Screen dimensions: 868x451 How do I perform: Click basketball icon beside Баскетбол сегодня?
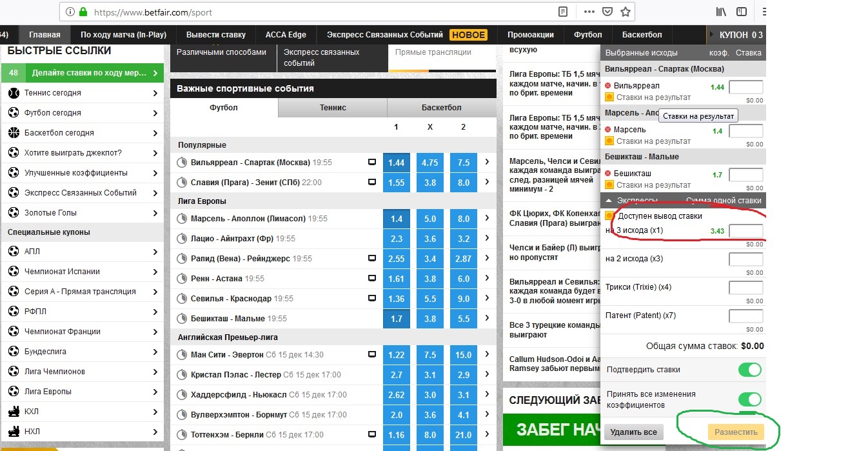click(14, 133)
